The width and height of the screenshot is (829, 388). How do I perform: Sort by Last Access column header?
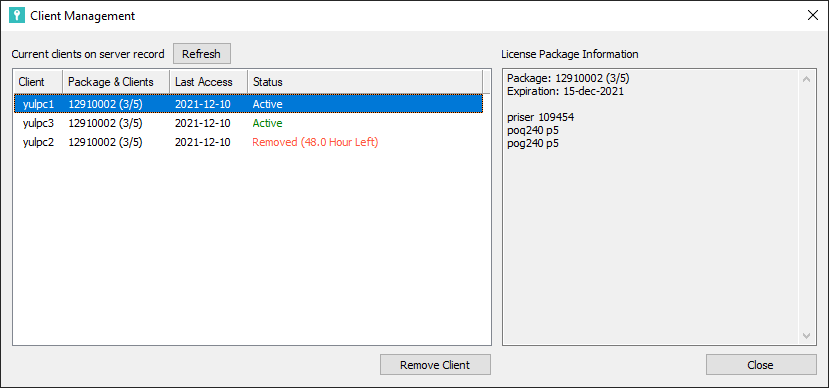(208, 82)
